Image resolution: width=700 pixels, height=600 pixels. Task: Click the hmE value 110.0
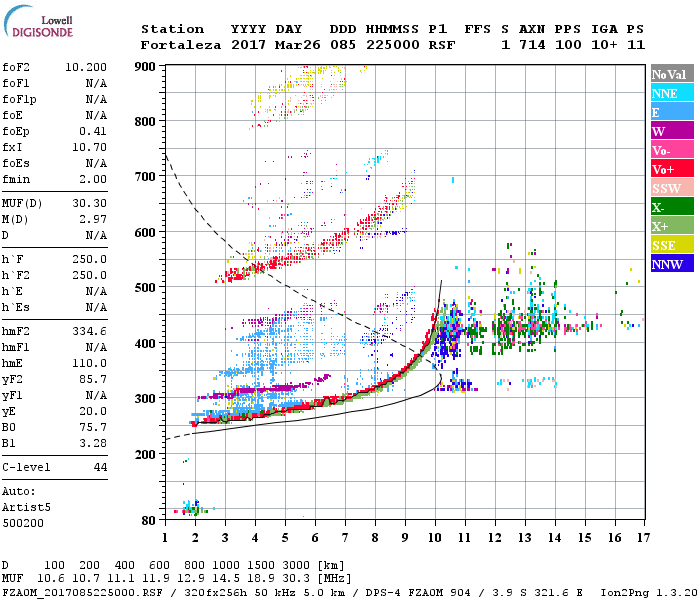89,363
